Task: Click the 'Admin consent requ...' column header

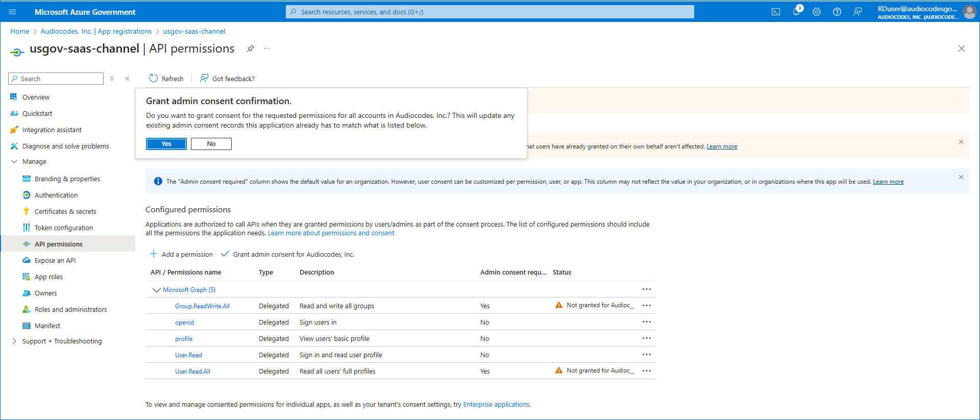Action: tap(513, 272)
